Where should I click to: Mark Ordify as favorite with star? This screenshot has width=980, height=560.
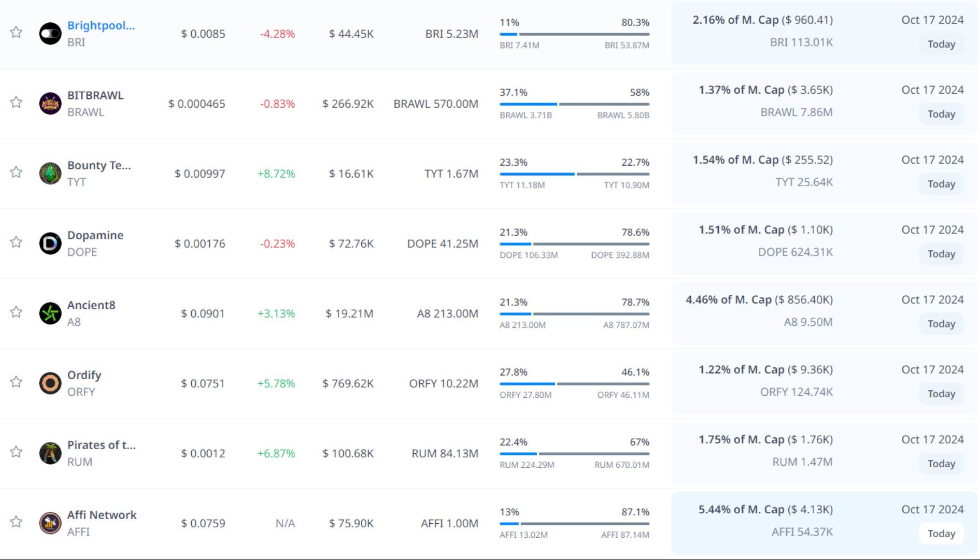click(16, 382)
